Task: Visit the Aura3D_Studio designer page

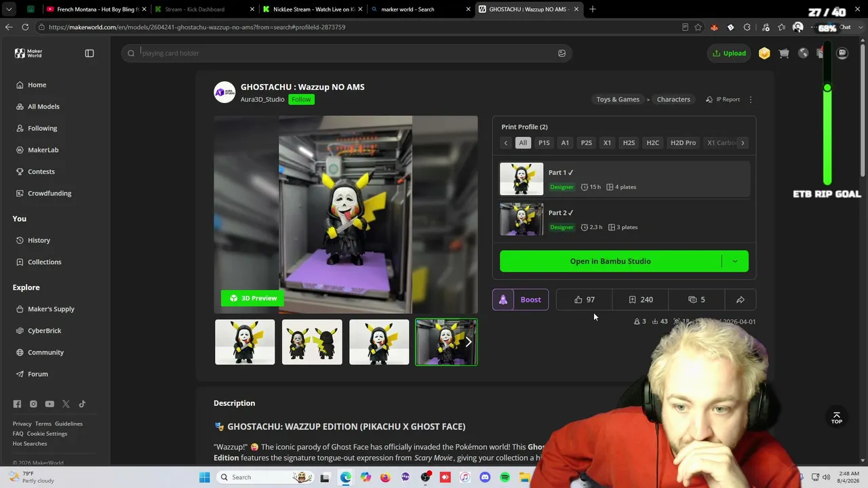Action: 262,100
